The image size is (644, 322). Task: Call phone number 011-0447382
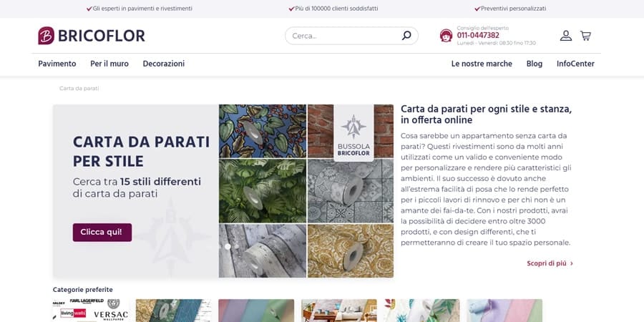click(x=478, y=35)
